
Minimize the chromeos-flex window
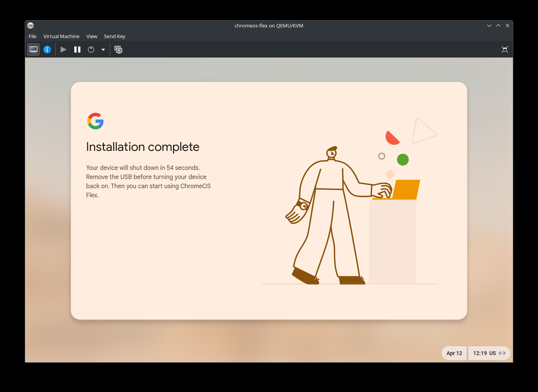point(489,26)
